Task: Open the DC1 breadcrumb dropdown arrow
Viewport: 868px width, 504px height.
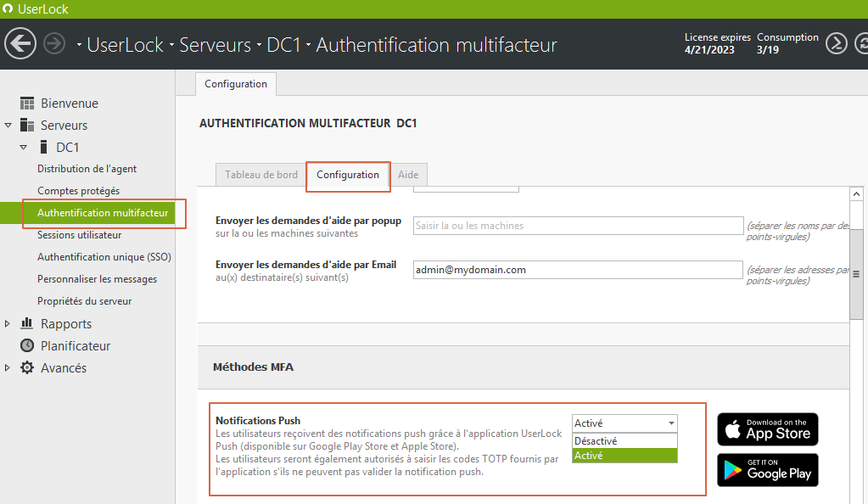Action: click(259, 45)
